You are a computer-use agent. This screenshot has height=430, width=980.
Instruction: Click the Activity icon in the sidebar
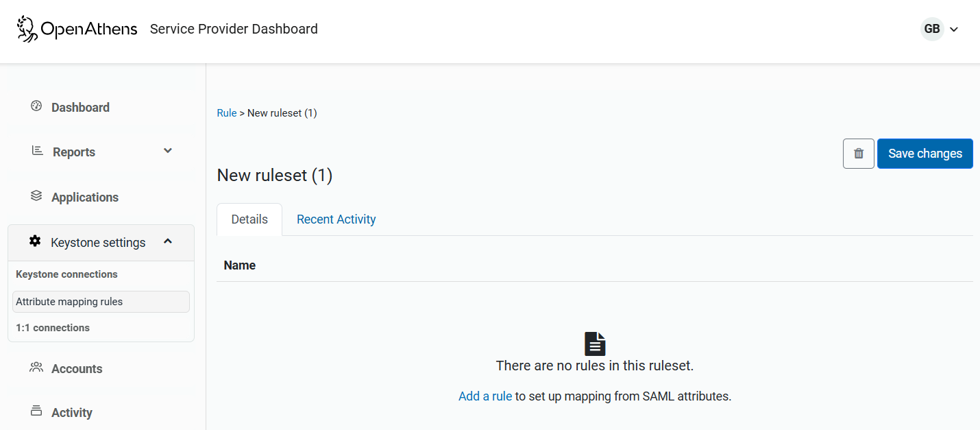(x=35, y=410)
